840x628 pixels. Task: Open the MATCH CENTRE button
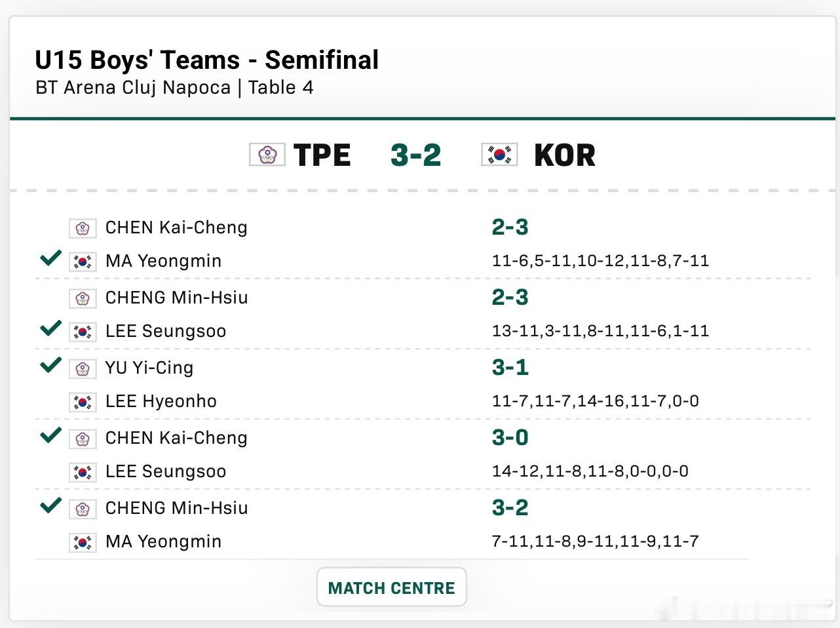click(x=391, y=587)
